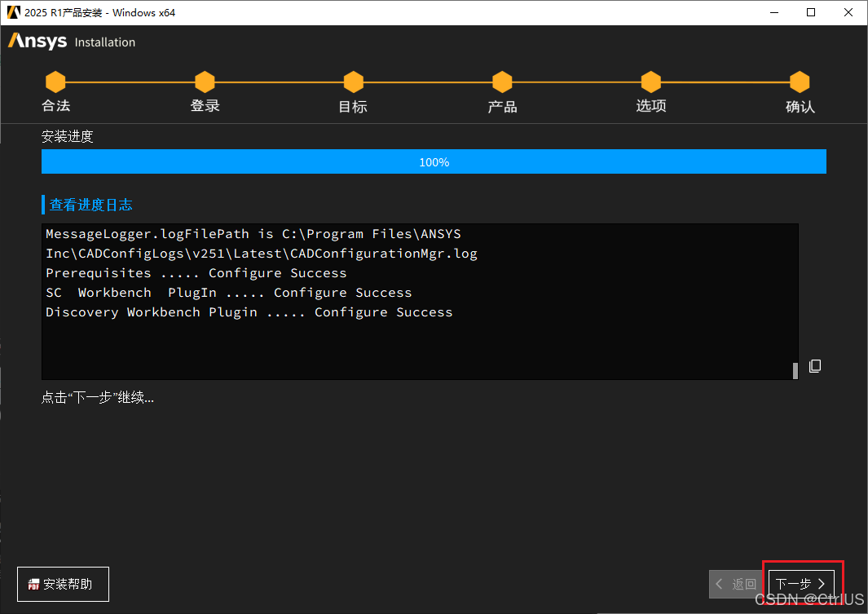Click the Ansys app icon in the title bar
Screen dimensions: 868x614
(14, 12)
